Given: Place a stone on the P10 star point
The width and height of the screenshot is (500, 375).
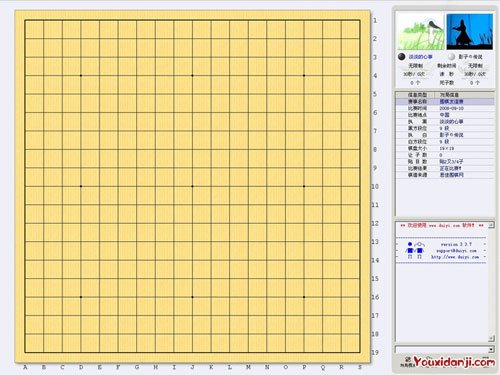Looking at the screenshot, I should [x=304, y=186].
